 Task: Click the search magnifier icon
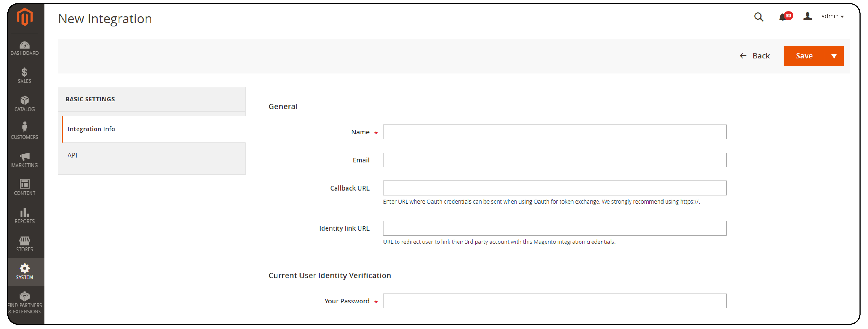click(x=758, y=17)
